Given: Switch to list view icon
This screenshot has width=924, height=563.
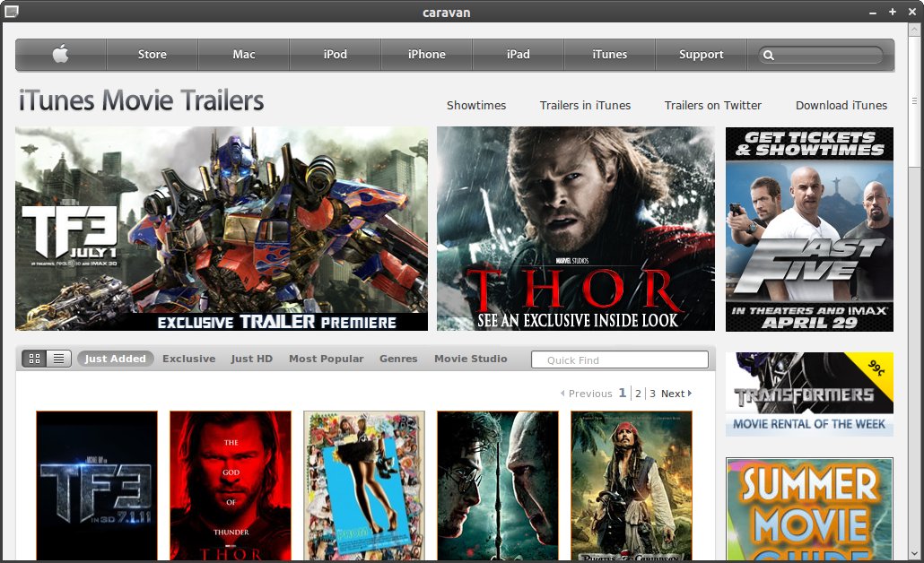Looking at the screenshot, I should [59, 358].
